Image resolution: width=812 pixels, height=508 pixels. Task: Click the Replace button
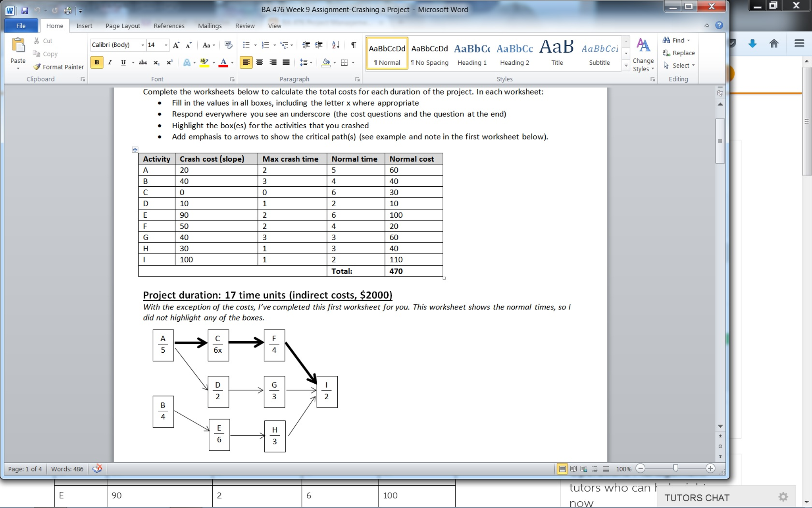(x=679, y=53)
